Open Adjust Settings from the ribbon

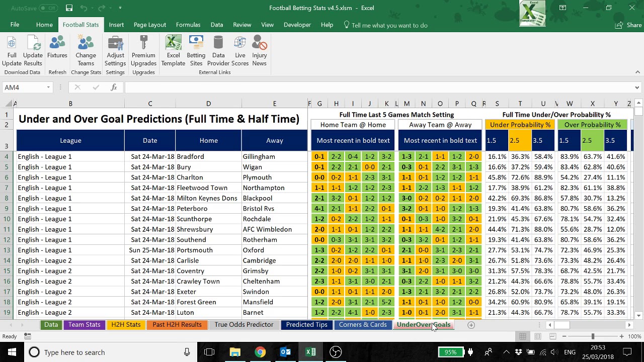coord(115,51)
